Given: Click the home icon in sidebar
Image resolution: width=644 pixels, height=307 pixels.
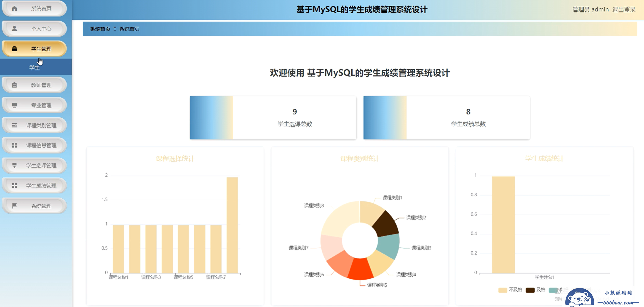Looking at the screenshot, I should (x=14, y=8).
